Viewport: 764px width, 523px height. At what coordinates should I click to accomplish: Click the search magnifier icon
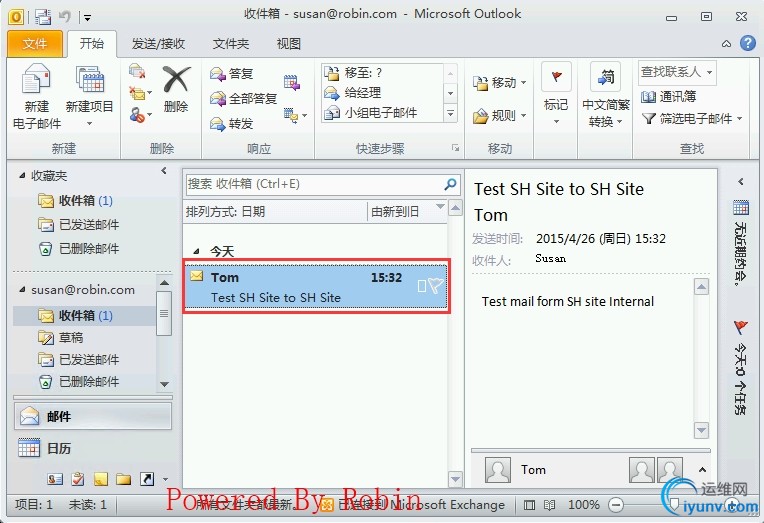coord(451,184)
